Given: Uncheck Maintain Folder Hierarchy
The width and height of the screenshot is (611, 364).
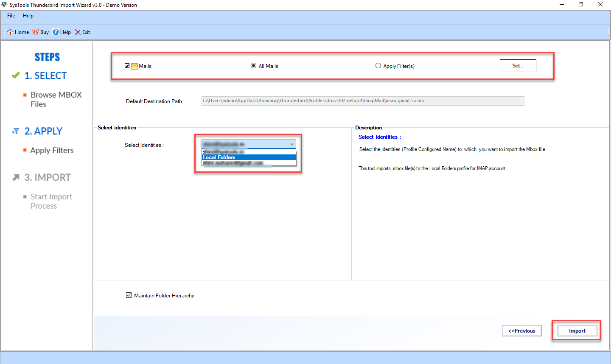Looking at the screenshot, I should coord(129,295).
